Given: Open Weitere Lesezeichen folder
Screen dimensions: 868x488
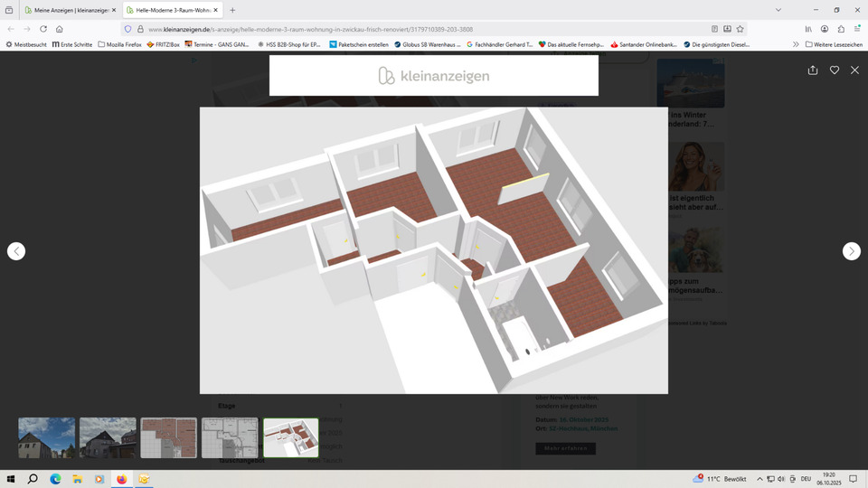Looking at the screenshot, I should tap(832, 44).
